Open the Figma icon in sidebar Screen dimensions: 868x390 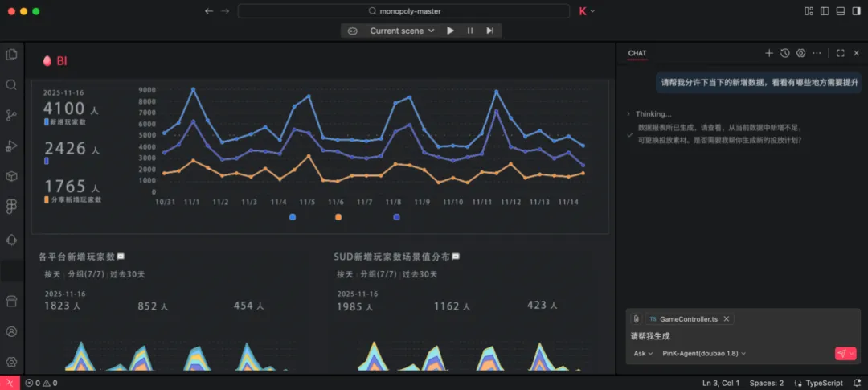[11, 207]
